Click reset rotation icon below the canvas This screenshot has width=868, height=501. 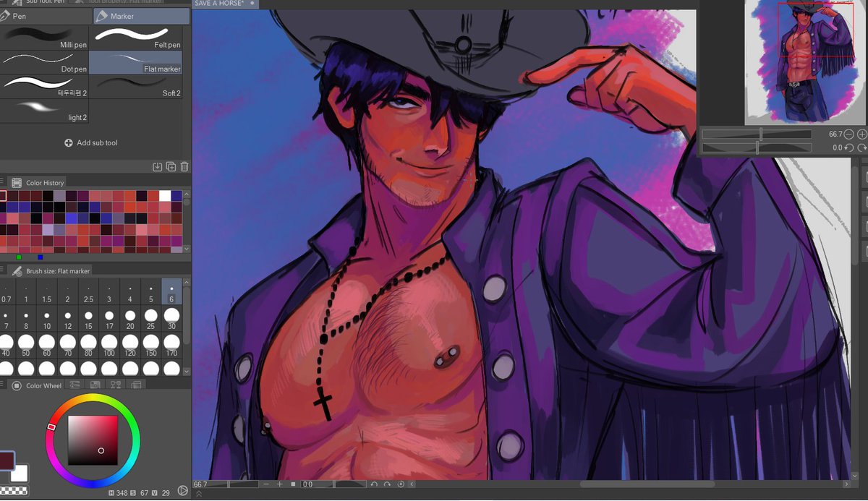pyautogui.click(x=399, y=484)
